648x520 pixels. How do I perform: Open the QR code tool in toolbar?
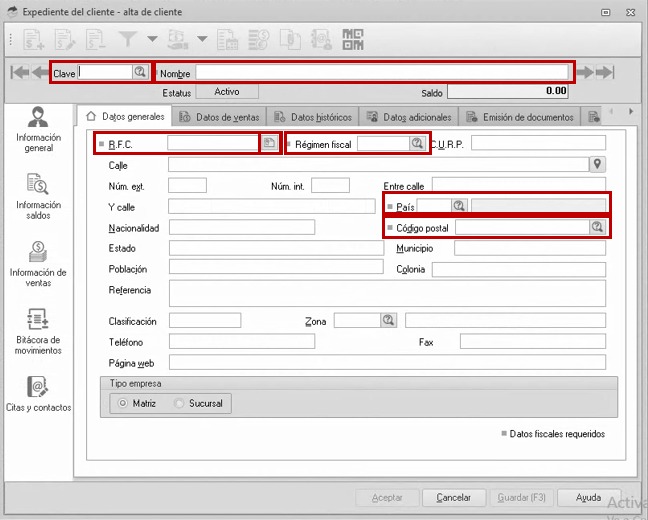click(x=353, y=39)
